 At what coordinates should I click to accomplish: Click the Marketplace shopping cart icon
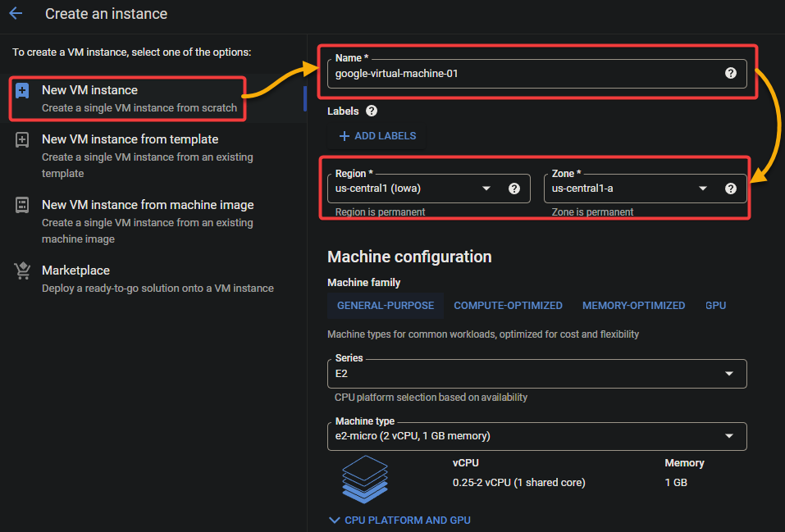[x=22, y=271]
